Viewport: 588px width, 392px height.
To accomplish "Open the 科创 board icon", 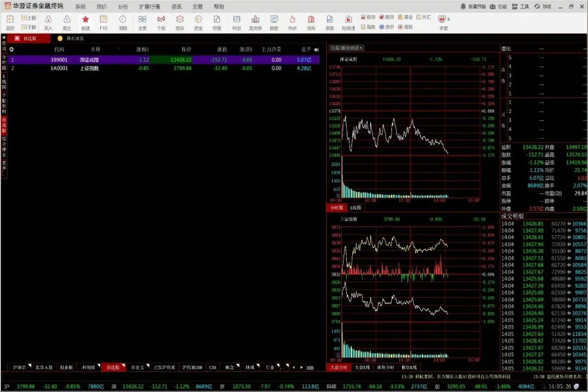I will tap(237, 22).
